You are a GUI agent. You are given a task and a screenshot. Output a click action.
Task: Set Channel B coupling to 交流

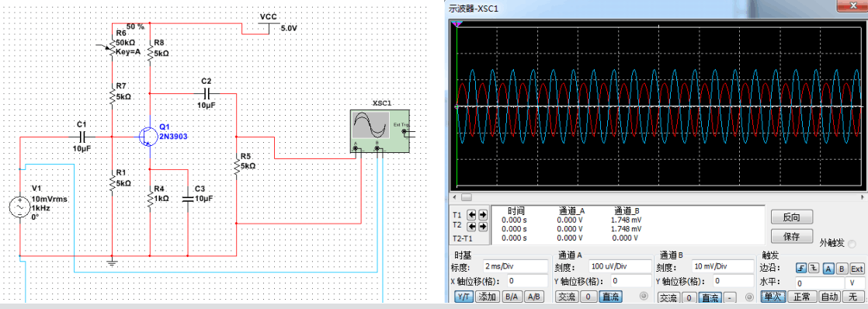pyautogui.click(x=668, y=297)
